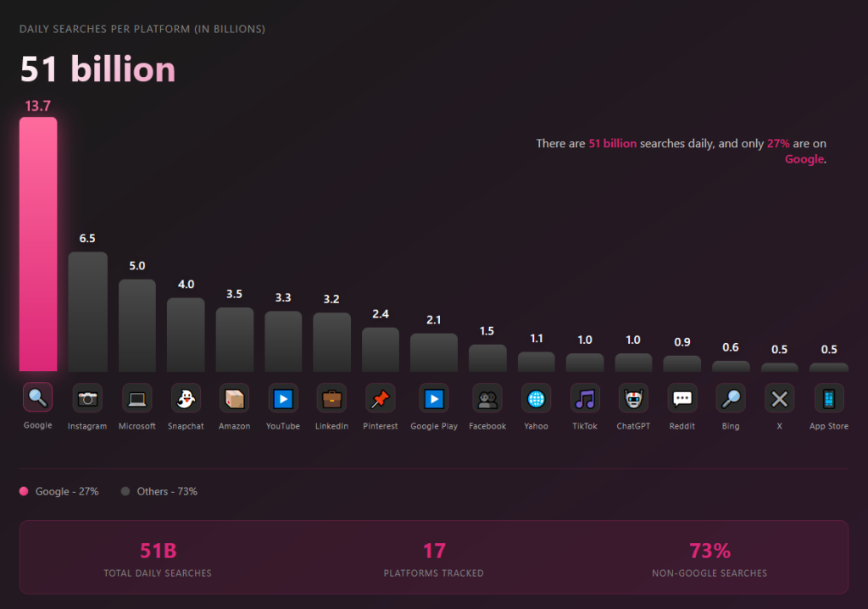
Task: Click the X platform icon
Action: click(780, 399)
